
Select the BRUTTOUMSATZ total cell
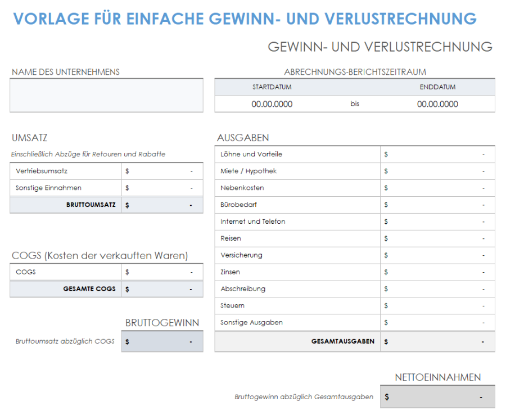162,205
